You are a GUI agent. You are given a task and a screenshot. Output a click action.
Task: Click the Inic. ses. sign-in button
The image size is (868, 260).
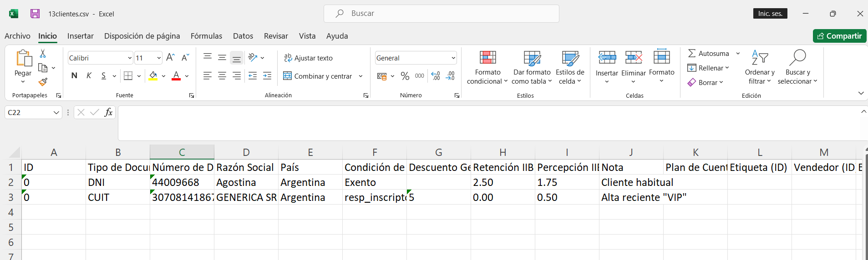tap(770, 14)
